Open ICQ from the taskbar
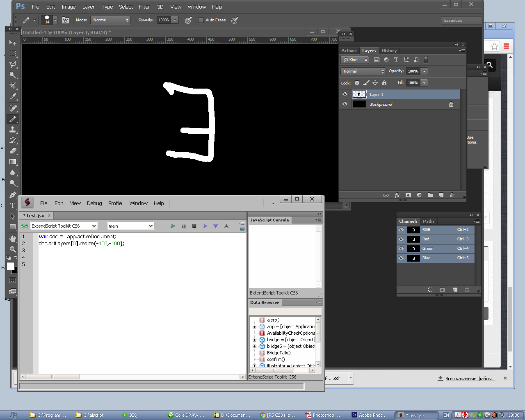This screenshot has width=525, height=420. point(130,415)
